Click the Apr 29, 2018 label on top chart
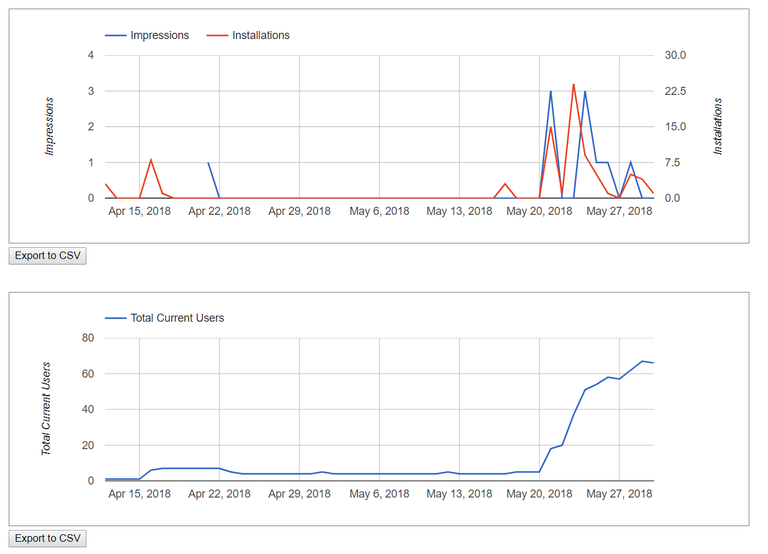Screen dimensions: 768x554 (299, 211)
